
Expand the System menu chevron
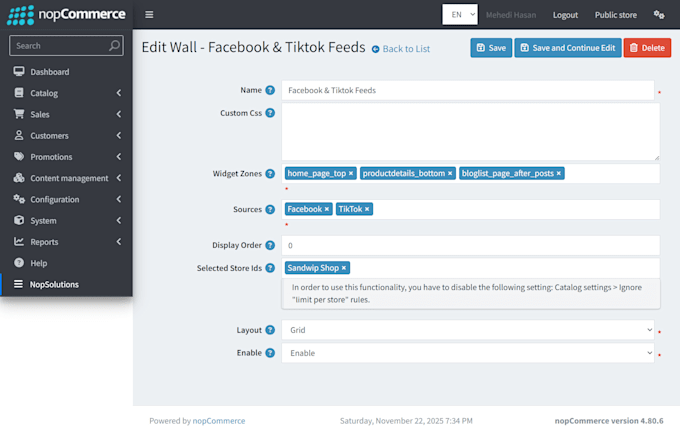(118, 220)
